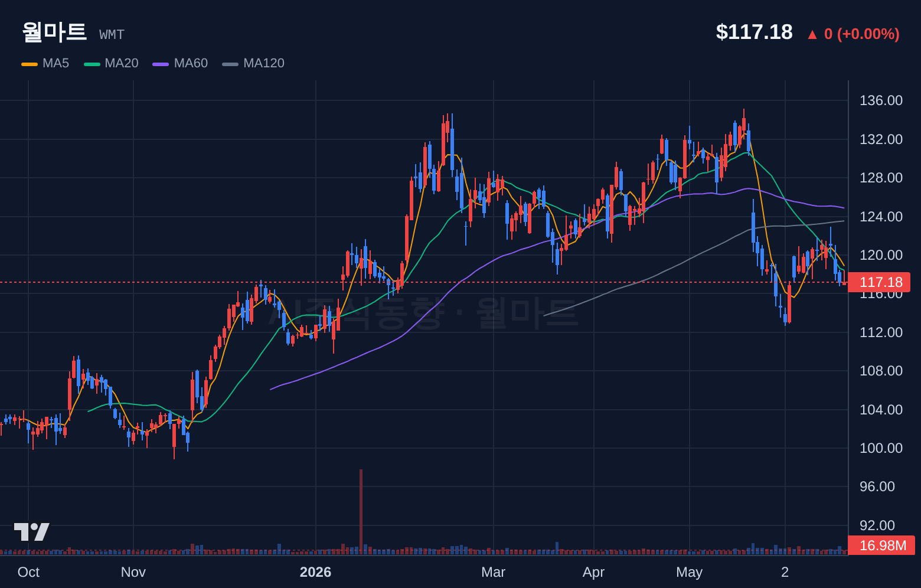Viewport: 921px width, 588px height.
Task: Click the 2026 time axis label
Action: click(x=315, y=572)
